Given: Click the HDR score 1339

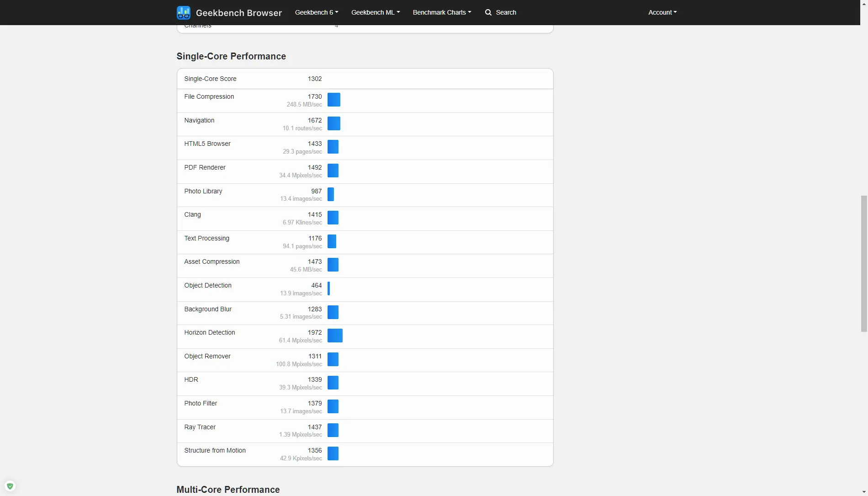Looking at the screenshot, I should (x=315, y=379).
